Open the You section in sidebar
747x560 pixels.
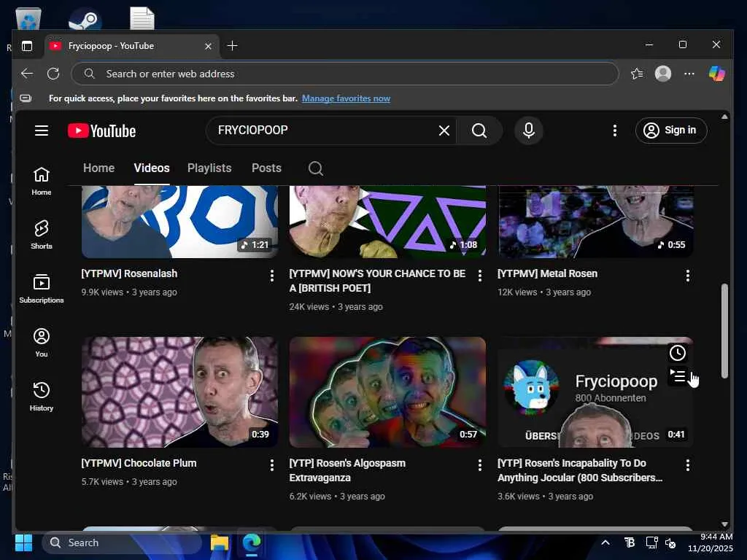tap(42, 343)
